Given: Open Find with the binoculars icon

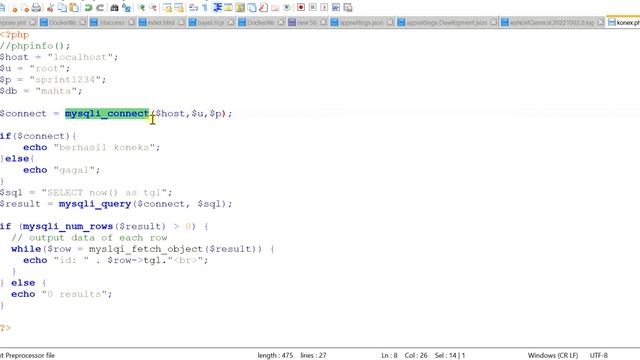Looking at the screenshot, I should coord(114,8).
